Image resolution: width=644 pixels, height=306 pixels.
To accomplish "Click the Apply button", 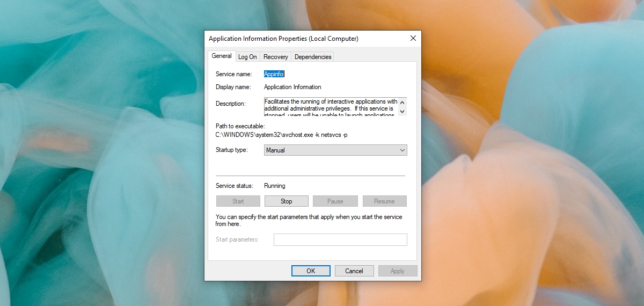I will (x=398, y=271).
